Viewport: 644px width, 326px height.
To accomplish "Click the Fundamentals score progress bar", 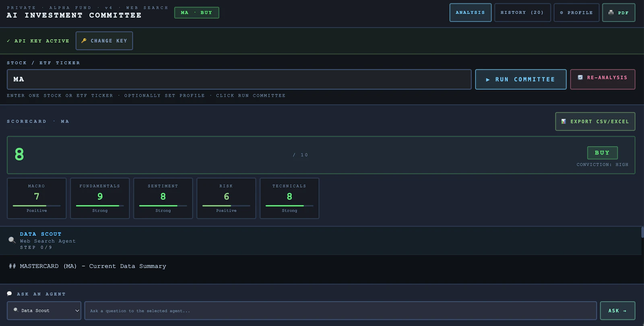I will (100, 206).
